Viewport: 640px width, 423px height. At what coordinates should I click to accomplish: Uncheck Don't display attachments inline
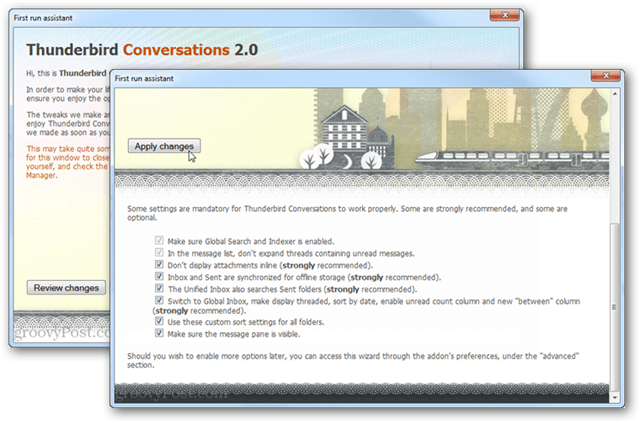159,265
